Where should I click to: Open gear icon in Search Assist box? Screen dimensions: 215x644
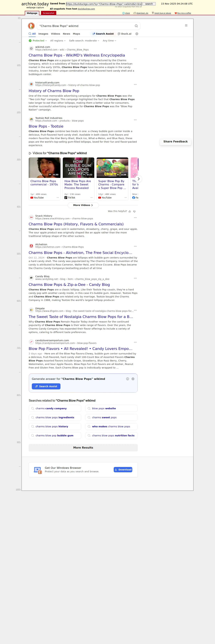tap(133, 379)
